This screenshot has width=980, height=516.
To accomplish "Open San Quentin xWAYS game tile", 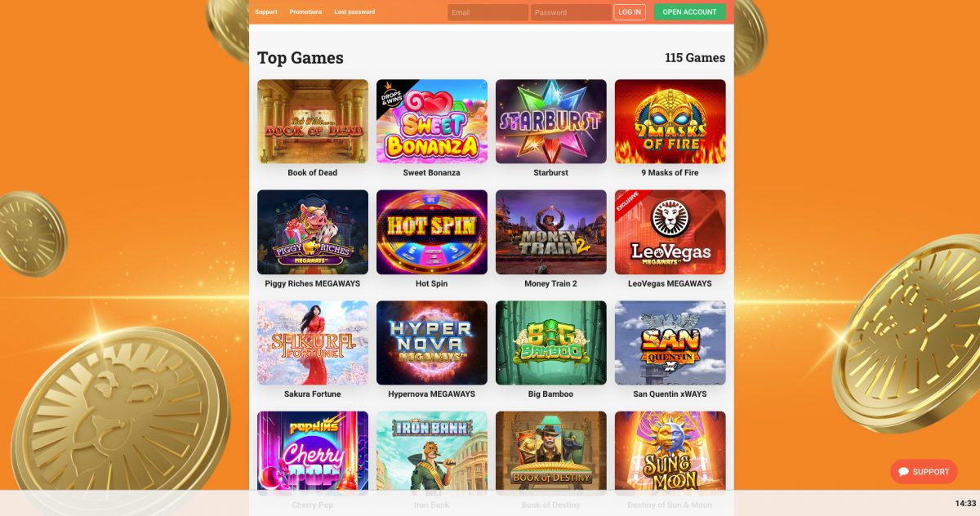I will [670, 343].
